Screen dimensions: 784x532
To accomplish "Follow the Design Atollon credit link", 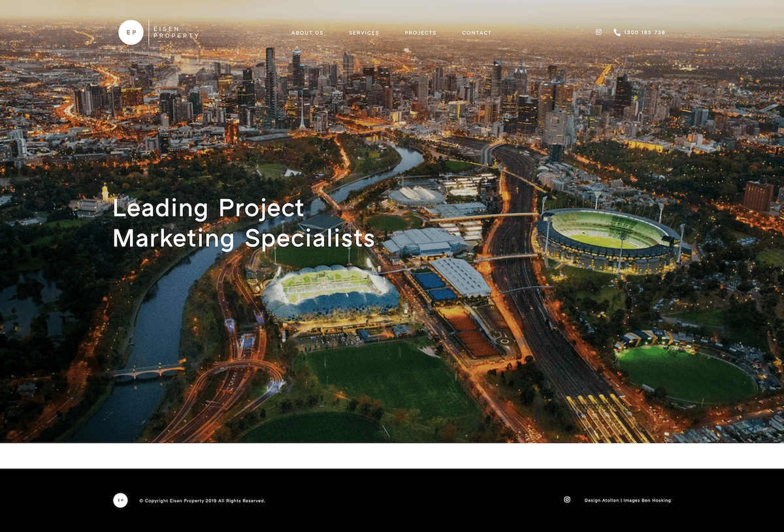I will pyautogui.click(x=601, y=501).
